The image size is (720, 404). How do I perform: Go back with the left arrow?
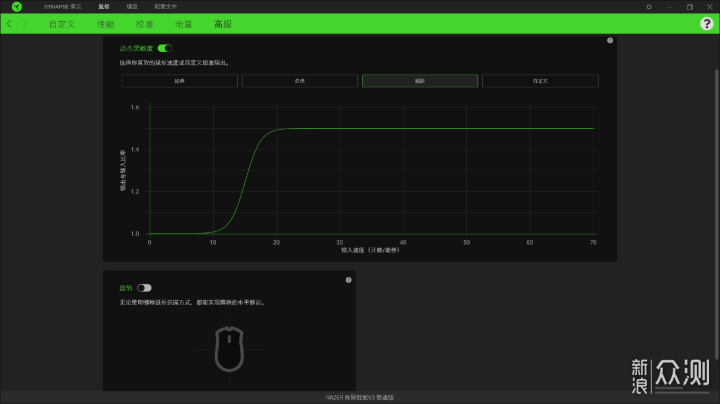pyautogui.click(x=9, y=23)
